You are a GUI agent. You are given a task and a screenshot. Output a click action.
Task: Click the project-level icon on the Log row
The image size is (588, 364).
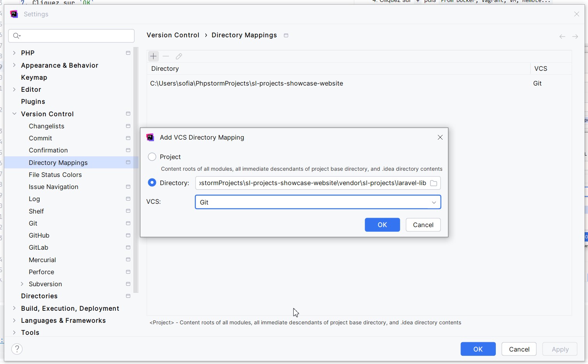(128, 199)
